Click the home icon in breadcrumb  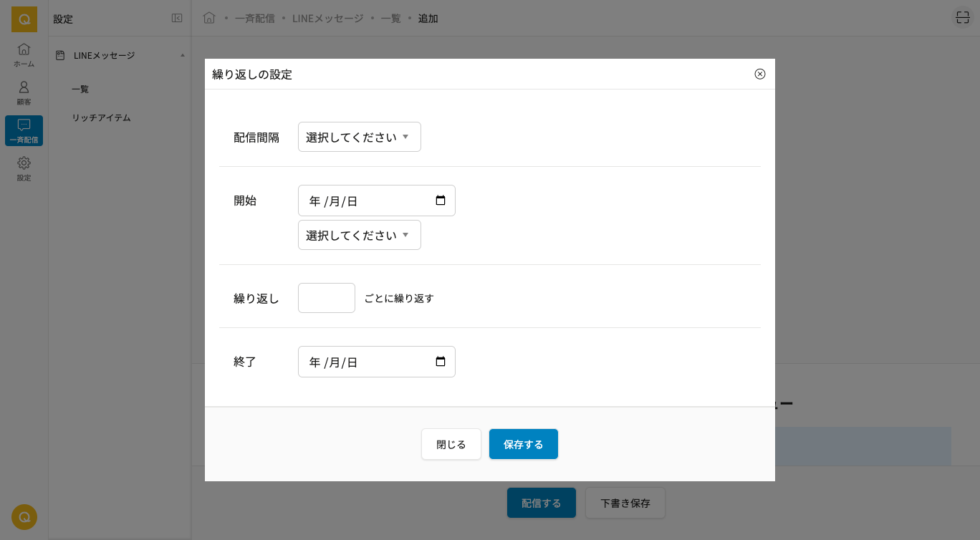coord(209,18)
